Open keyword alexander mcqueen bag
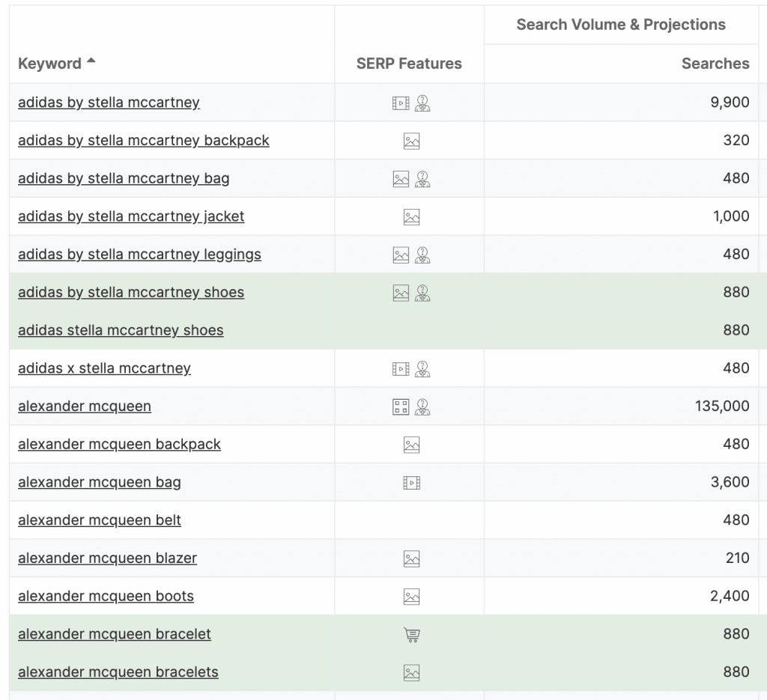This screenshot has width=767, height=700. (100, 482)
